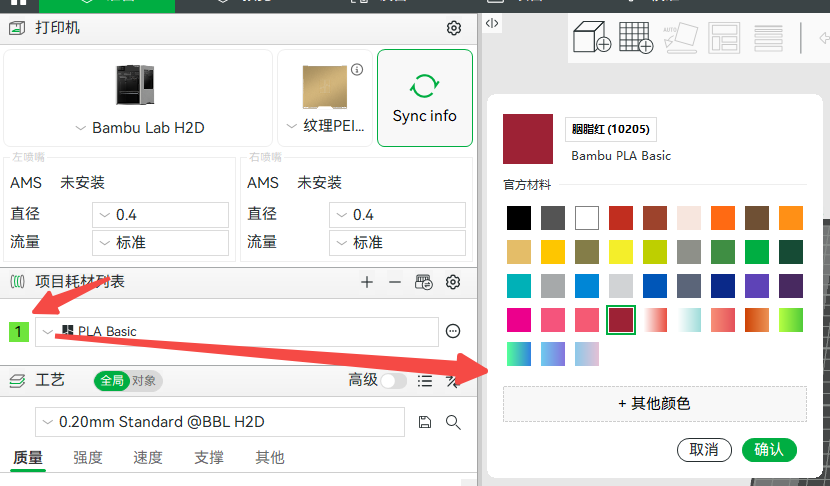Collapse the sidebar with the <|> handle
This screenshot has height=486, width=830.
[492, 23]
